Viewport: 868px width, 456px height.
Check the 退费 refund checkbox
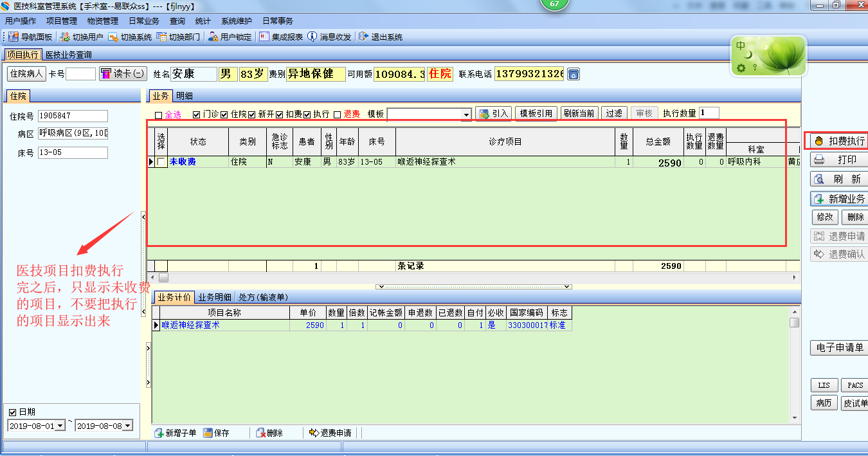point(337,114)
